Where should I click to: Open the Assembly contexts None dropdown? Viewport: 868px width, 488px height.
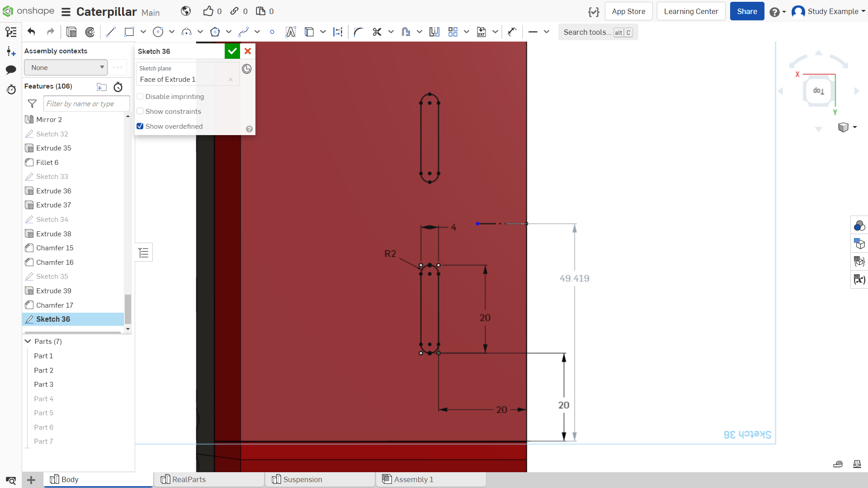pyautogui.click(x=66, y=68)
